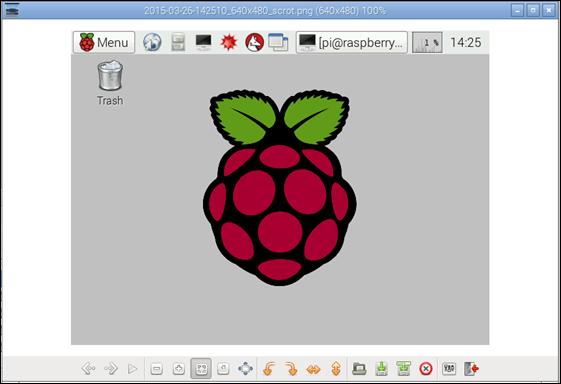This screenshot has height=384, width=561.
Task: Go to the next image
Action: click(111, 368)
